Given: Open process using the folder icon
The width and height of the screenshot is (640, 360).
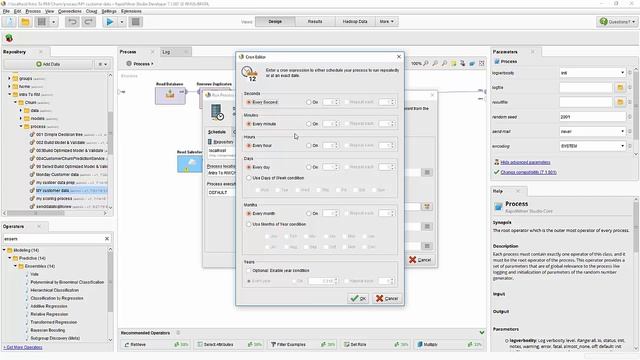Looking at the screenshot, I should click(x=25, y=22).
